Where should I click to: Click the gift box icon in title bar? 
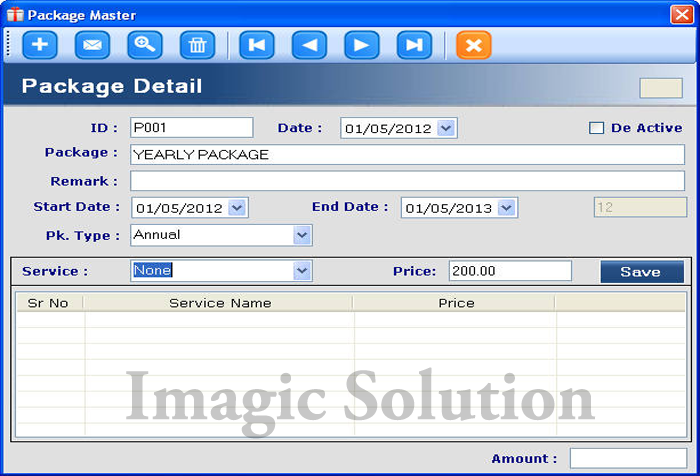15,15
